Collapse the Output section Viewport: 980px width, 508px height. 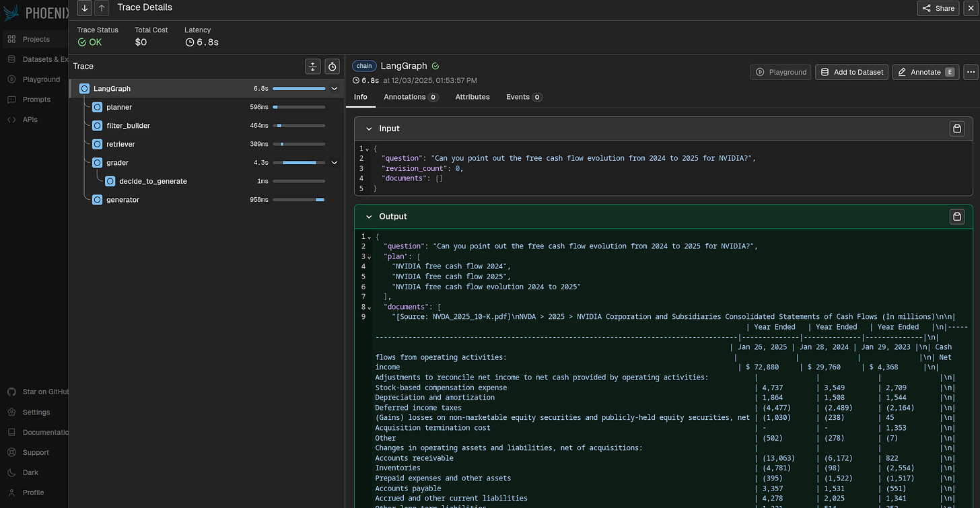pos(369,217)
